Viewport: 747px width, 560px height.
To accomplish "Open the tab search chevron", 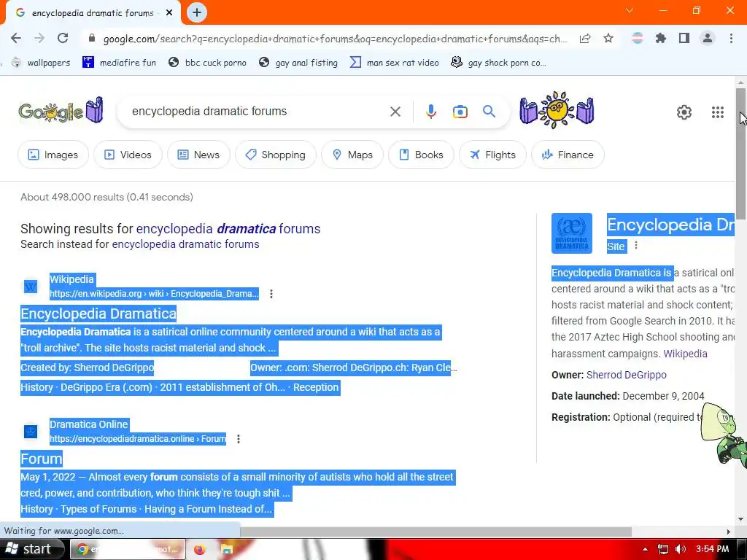I will tap(630, 10).
